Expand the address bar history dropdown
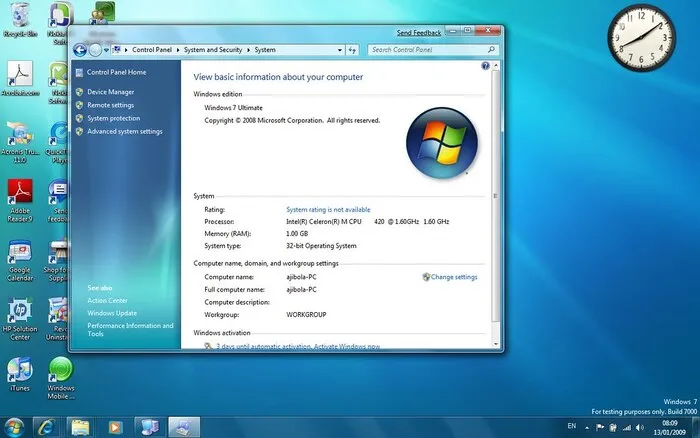This screenshot has width=700, height=438. click(340, 50)
